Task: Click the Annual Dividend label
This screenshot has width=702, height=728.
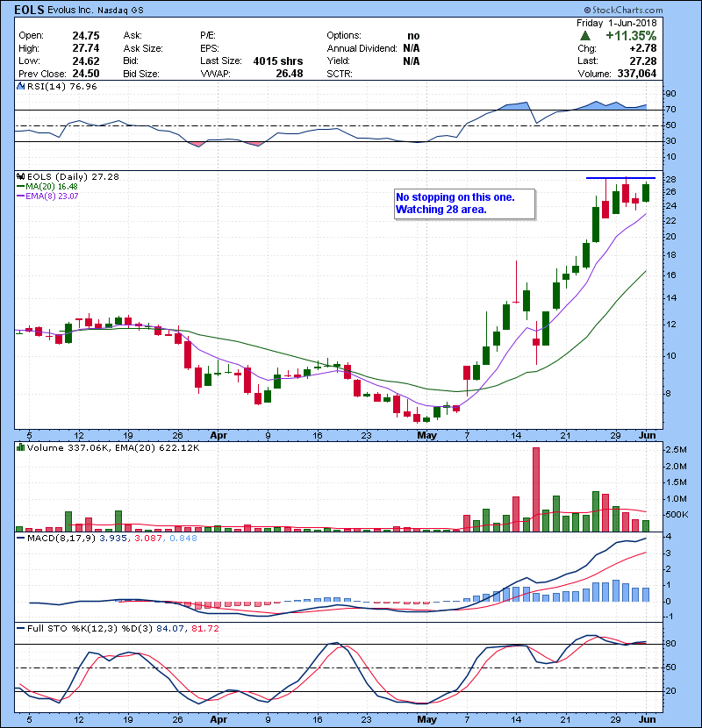Action: (x=362, y=48)
